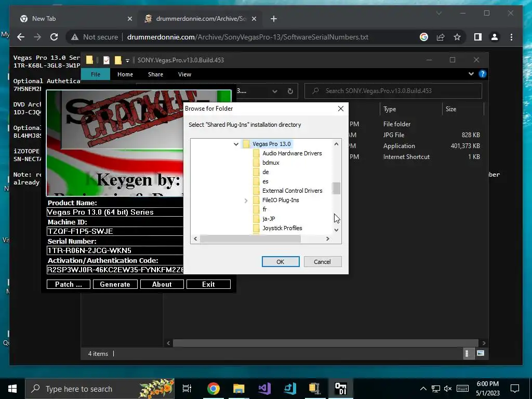The height and width of the screenshot is (399, 532).
Task: Click the volume muted tray icon
Action: tap(448, 389)
